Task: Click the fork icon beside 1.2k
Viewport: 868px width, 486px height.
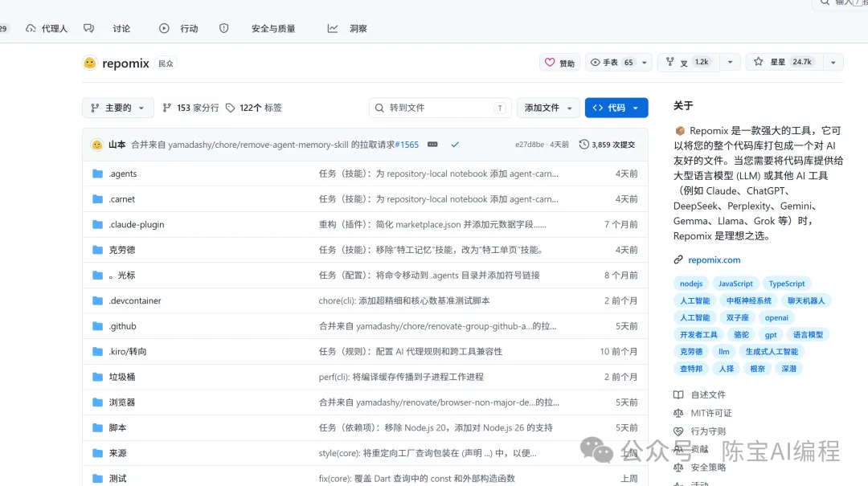Action: (x=669, y=62)
